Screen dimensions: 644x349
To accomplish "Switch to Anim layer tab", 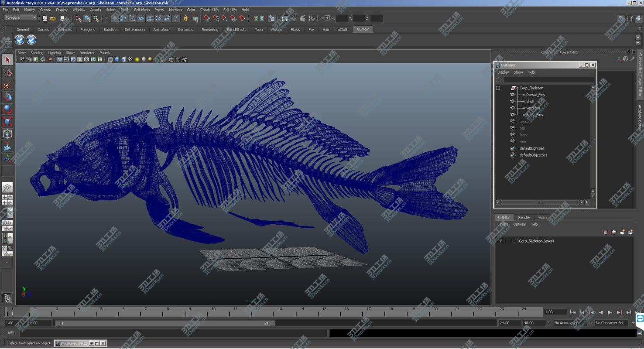I will [x=542, y=217].
